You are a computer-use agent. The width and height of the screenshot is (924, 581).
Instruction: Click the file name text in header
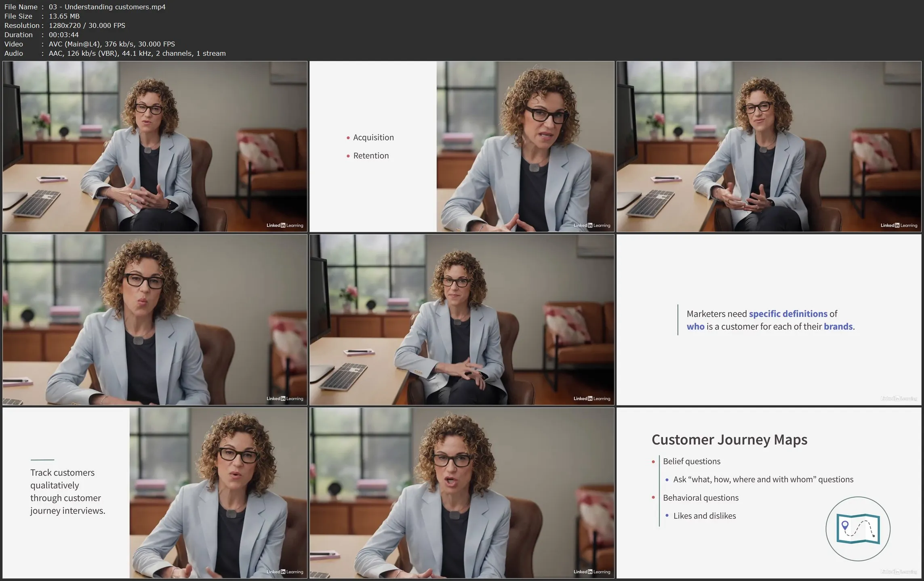(x=107, y=7)
